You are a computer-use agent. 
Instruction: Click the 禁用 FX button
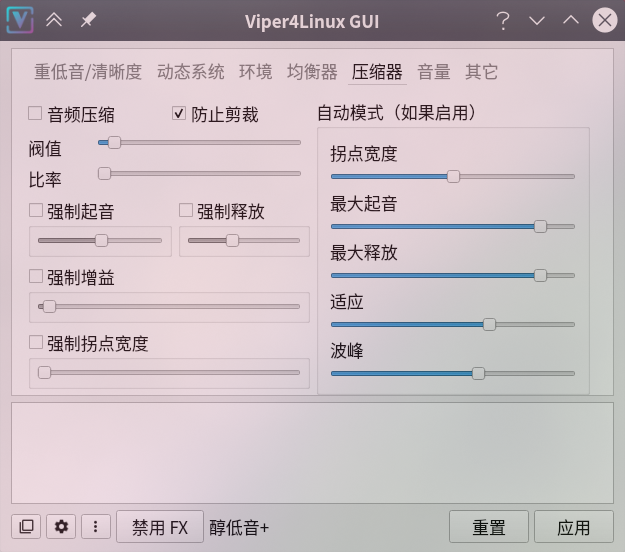(160, 526)
